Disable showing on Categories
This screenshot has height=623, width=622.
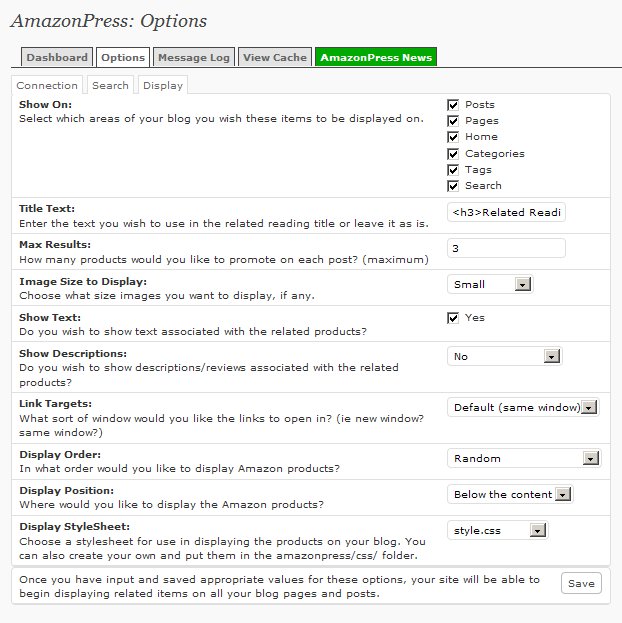tap(453, 154)
